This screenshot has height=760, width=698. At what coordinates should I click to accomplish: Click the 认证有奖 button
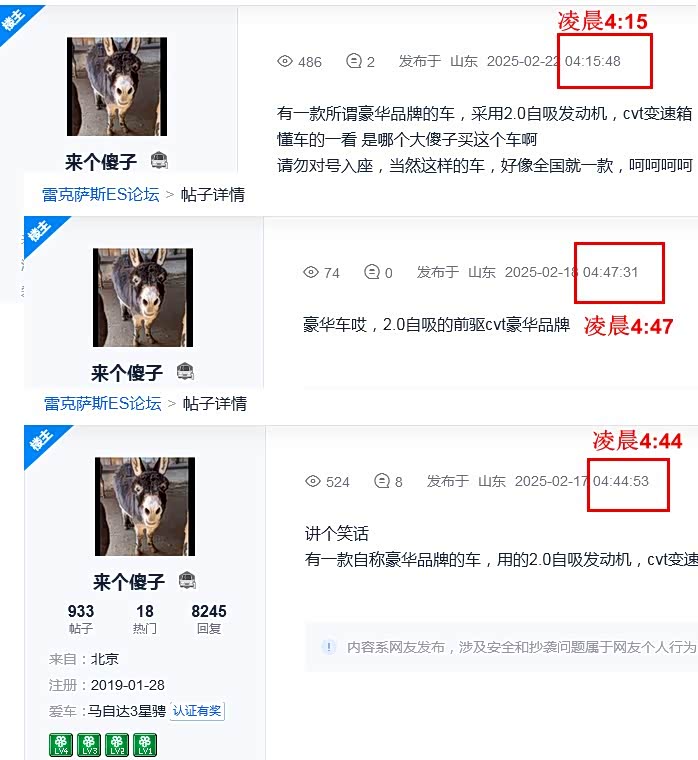(x=197, y=711)
